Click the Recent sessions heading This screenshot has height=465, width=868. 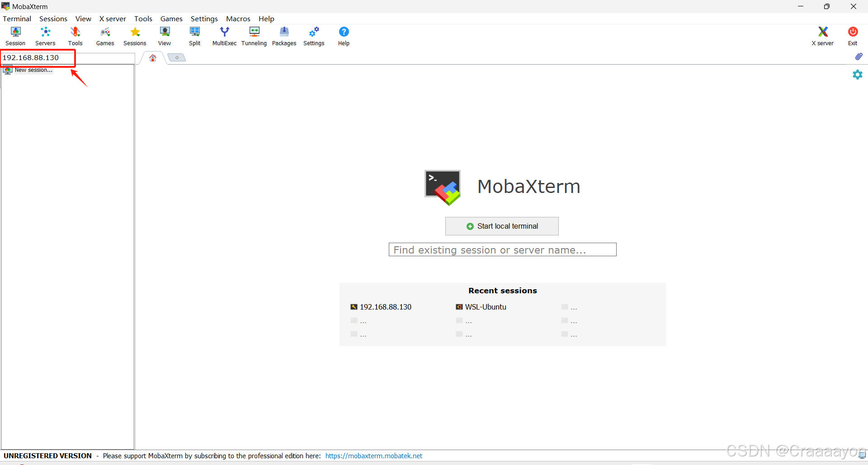tap(503, 291)
